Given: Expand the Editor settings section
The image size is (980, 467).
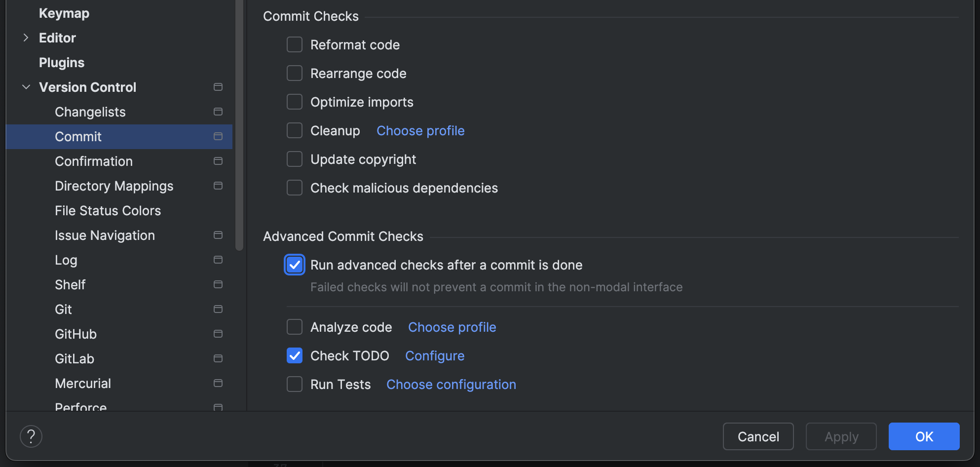Looking at the screenshot, I should tap(26, 38).
